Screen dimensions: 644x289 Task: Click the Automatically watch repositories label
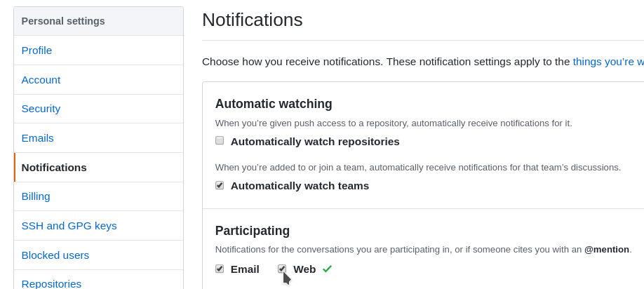[315, 142]
